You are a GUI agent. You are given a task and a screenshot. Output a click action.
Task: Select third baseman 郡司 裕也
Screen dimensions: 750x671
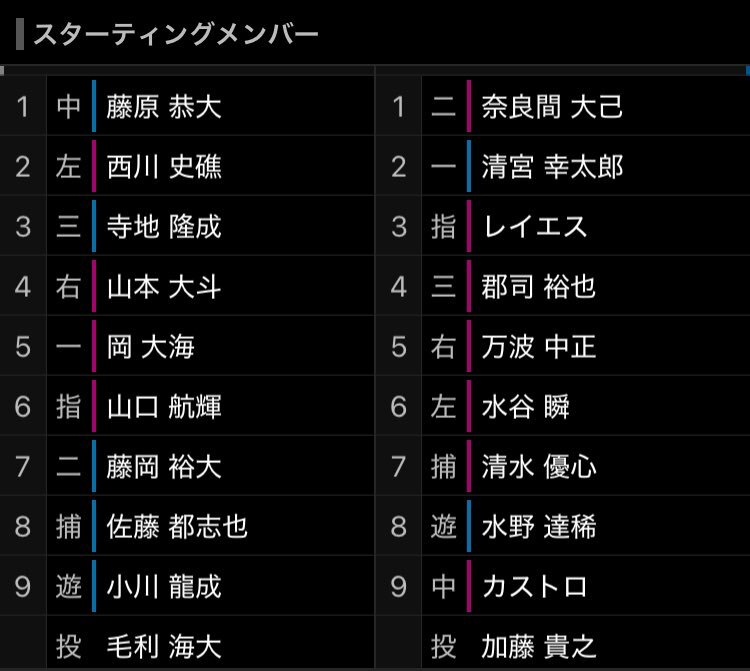coord(538,287)
